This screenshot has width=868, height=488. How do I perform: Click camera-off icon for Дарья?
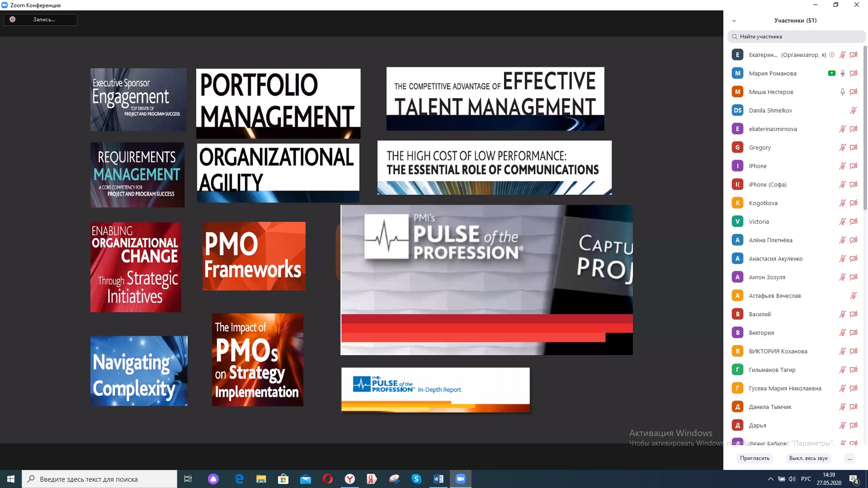(x=854, y=425)
